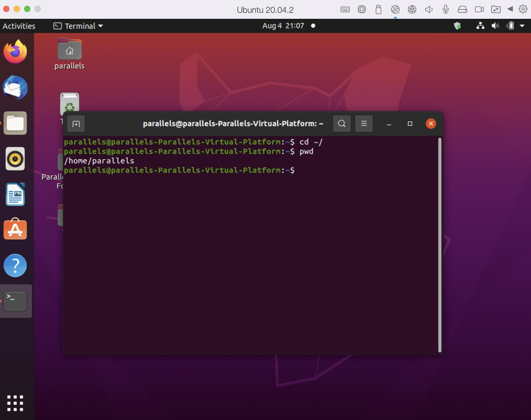Image resolution: width=531 pixels, height=420 pixels.
Task: Click the Parallels camera icon
Action: point(479,10)
